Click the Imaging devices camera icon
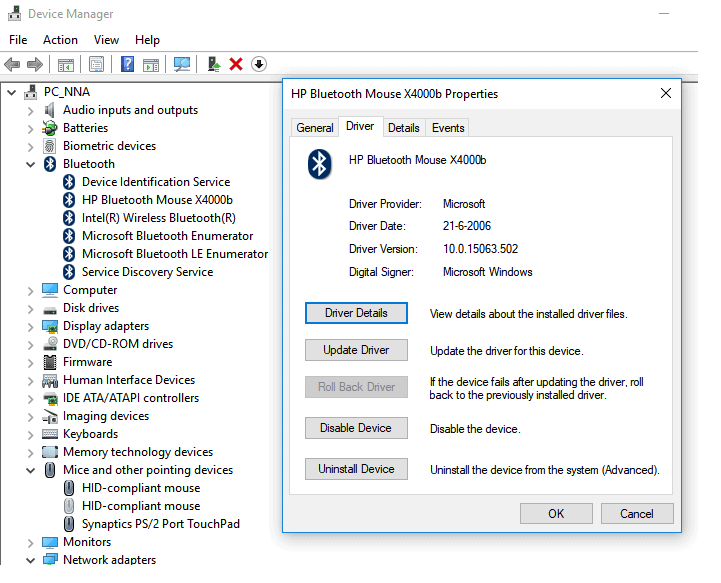The image size is (721, 583). pos(50,416)
